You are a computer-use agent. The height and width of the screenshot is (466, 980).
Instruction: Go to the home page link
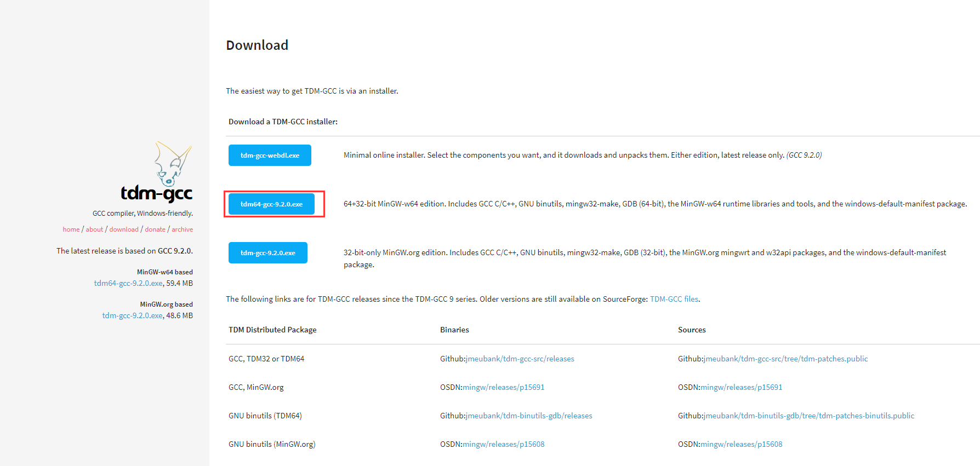click(71, 229)
